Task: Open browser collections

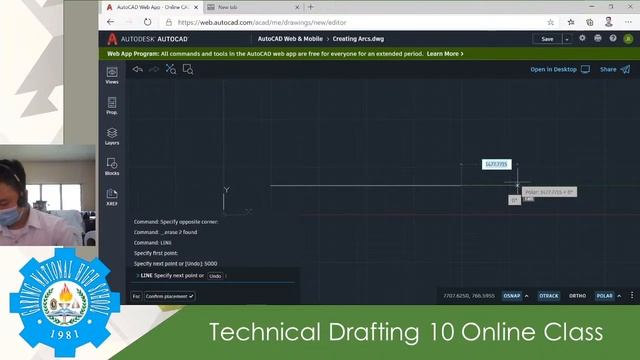Action: coord(590,22)
